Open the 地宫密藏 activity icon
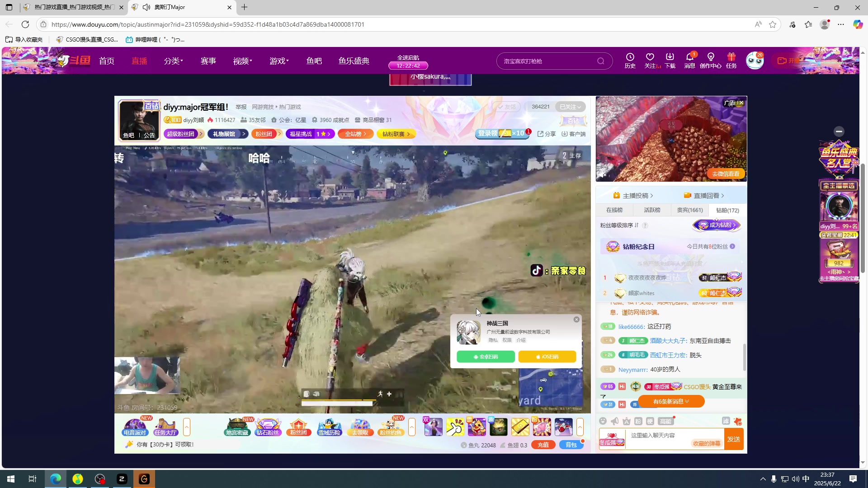 pos(237,427)
